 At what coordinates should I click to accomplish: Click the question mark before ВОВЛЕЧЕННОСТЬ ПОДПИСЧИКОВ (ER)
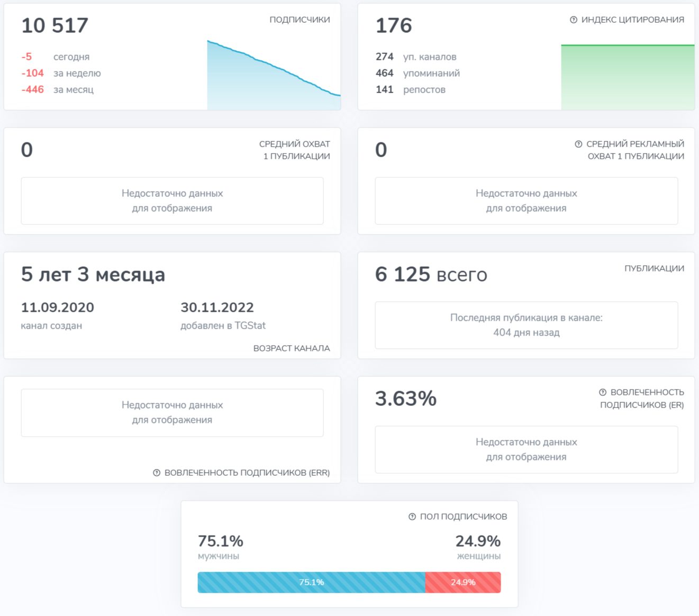(603, 392)
